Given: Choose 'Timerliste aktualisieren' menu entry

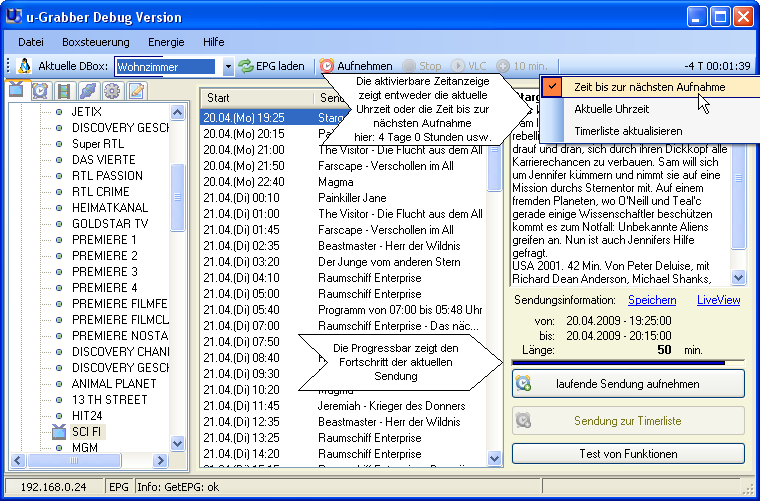Looking at the screenshot, I should point(628,131).
